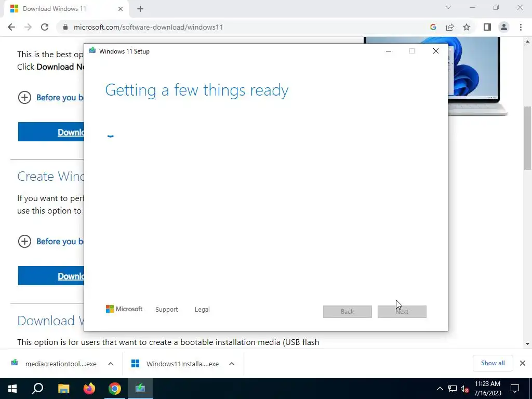This screenshot has height=399, width=532.
Task: Expand second Before you begin section
Action: [24, 242]
